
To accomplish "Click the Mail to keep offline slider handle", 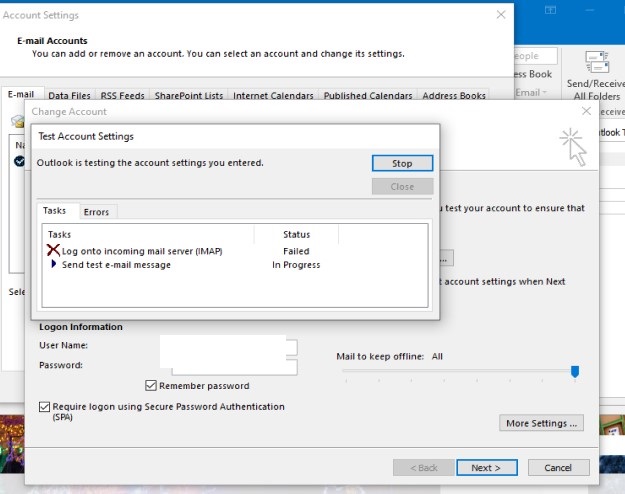I will click(x=575, y=372).
